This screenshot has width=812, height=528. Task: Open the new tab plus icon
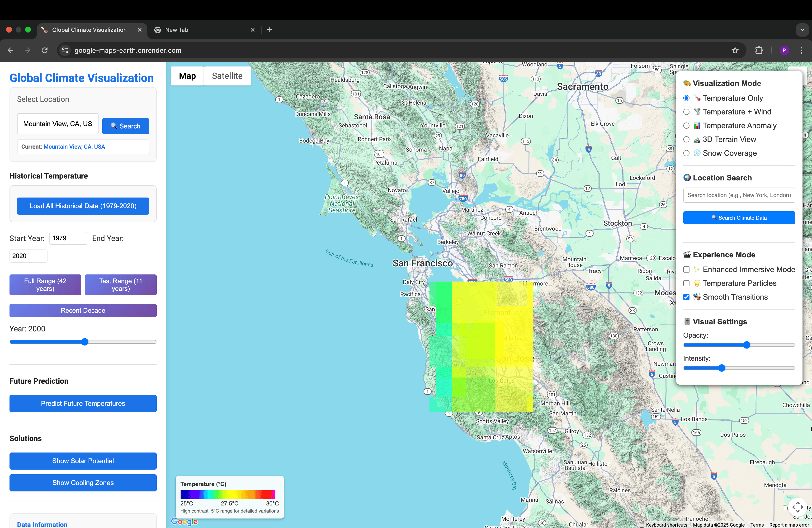point(269,30)
